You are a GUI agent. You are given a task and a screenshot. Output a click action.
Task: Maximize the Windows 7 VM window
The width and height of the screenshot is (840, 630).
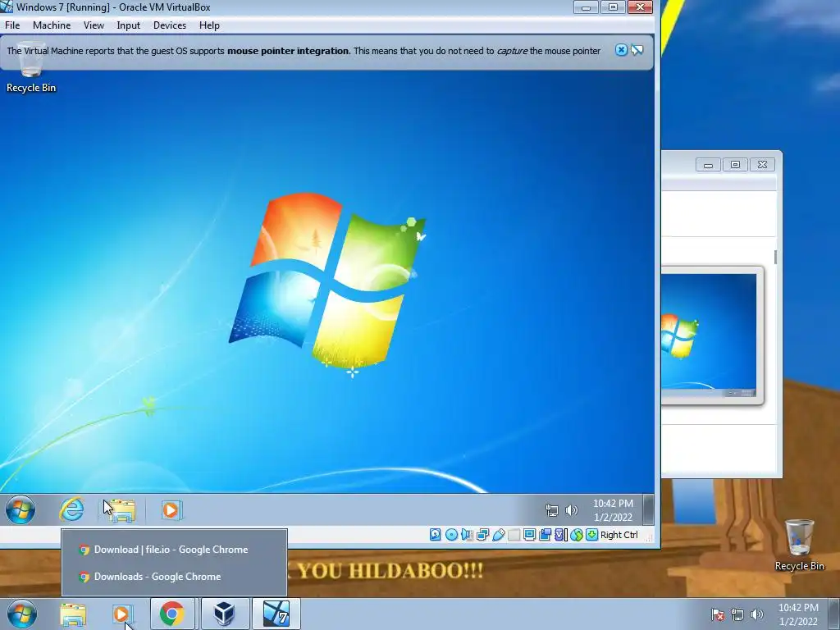pyautogui.click(x=613, y=7)
